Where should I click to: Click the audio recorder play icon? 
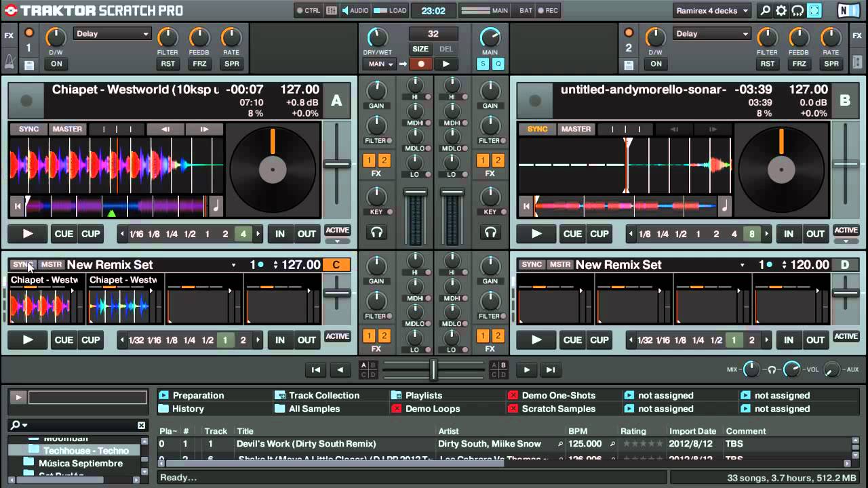[x=446, y=64]
